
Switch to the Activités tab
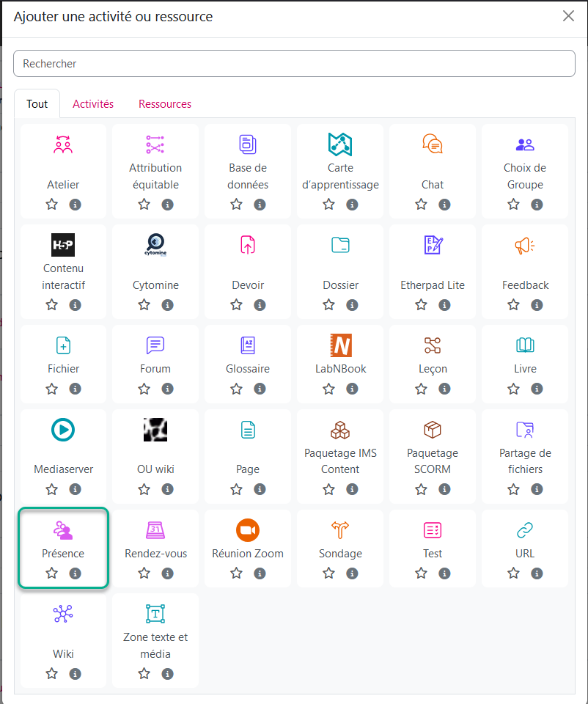93,104
